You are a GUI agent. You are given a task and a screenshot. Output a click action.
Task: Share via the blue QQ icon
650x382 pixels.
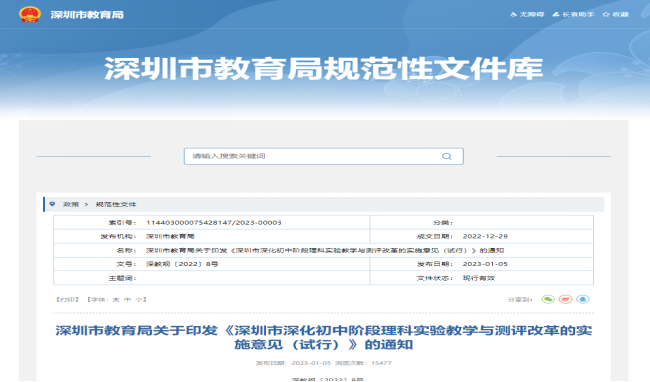(x=583, y=299)
